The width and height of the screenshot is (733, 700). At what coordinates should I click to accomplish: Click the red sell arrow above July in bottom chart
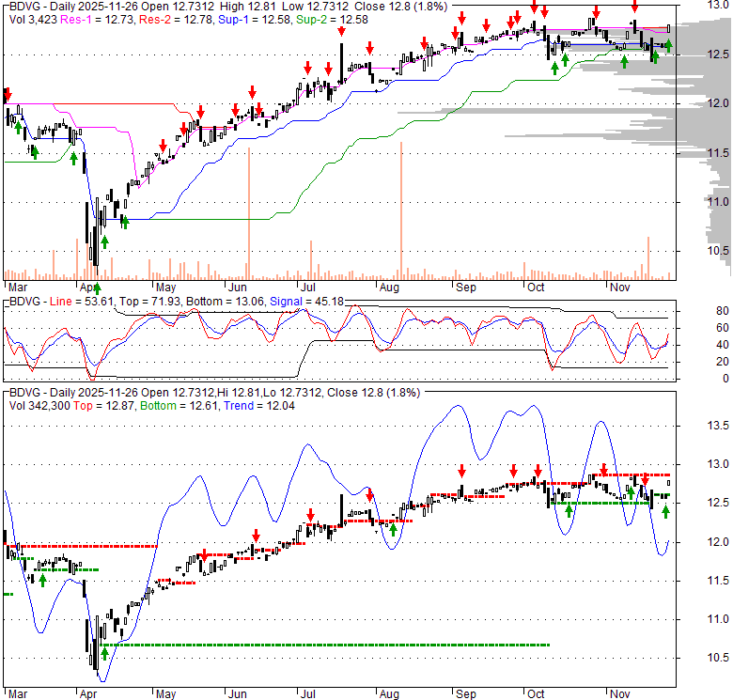[309, 514]
